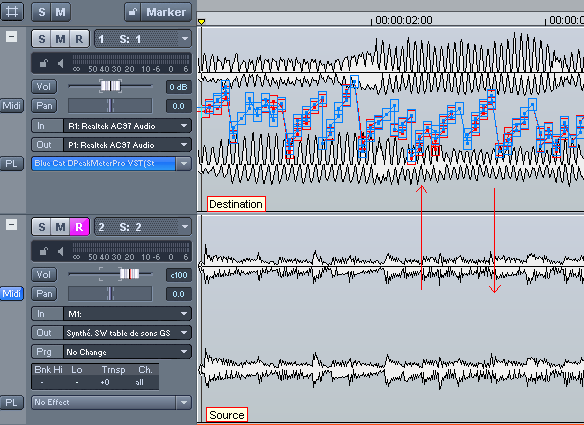
Task: Disarm the pink record button on track 2
Action: [79, 227]
